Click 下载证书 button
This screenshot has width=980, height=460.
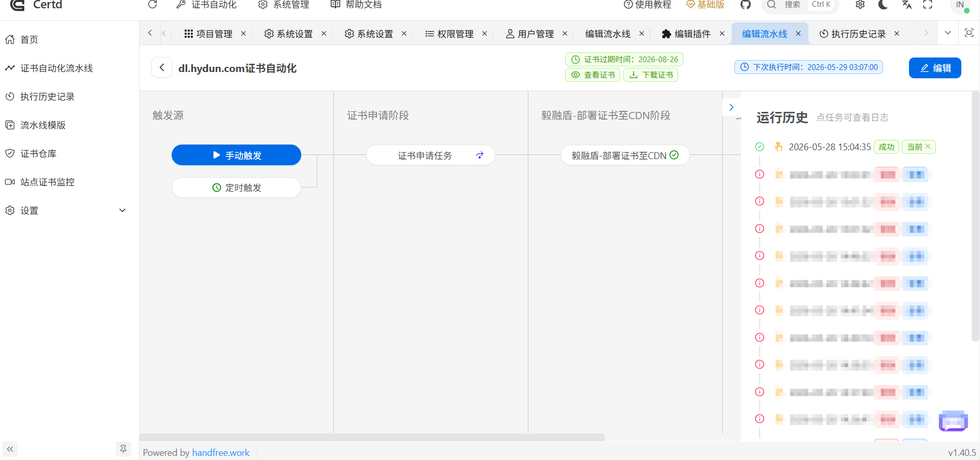point(651,75)
